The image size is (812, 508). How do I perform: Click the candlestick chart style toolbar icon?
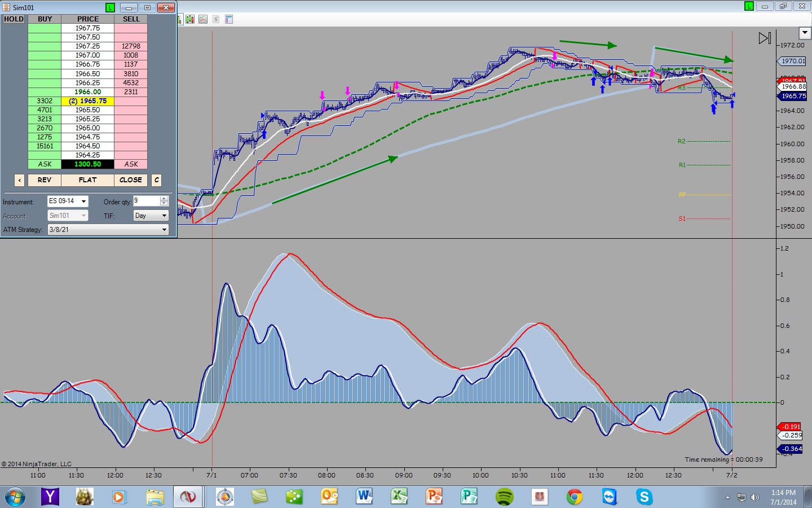click(x=190, y=19)
